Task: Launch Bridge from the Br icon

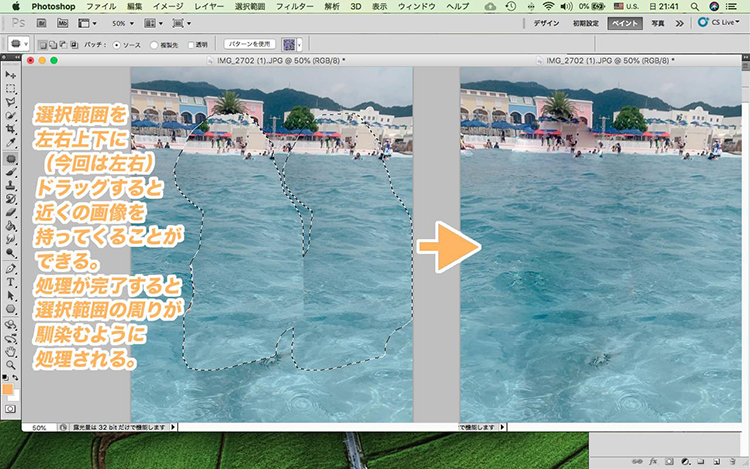Action: pos(41,23)
